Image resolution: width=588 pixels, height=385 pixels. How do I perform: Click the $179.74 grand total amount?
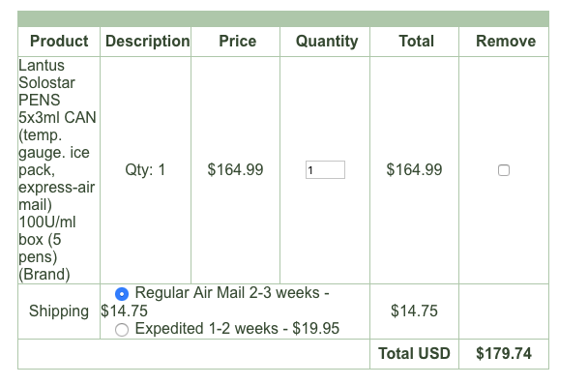pos(504,353)
